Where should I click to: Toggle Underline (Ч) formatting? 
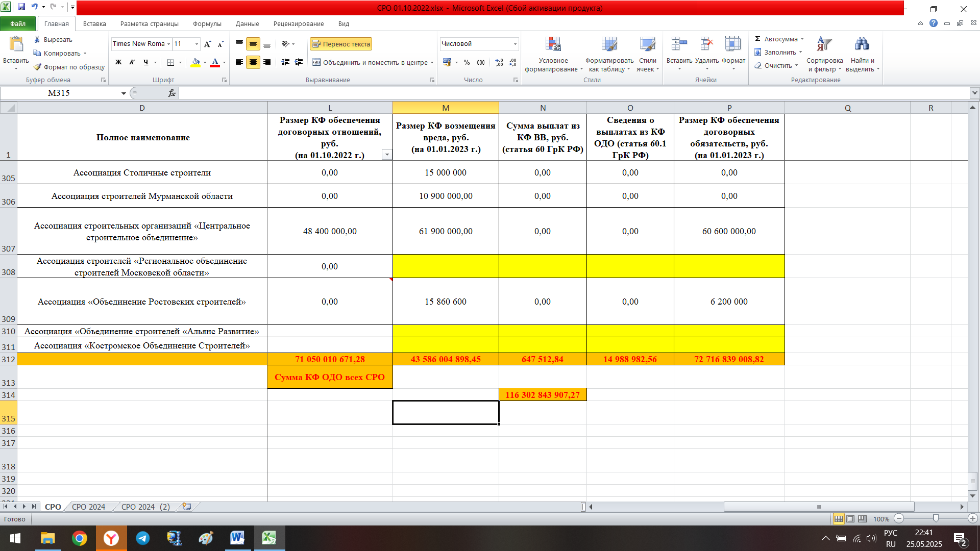pyautogui.click(x=146, y=62)
